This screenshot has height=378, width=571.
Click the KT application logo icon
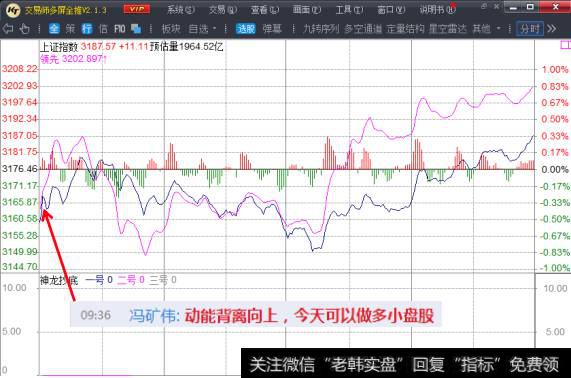[x=13, y=10]
